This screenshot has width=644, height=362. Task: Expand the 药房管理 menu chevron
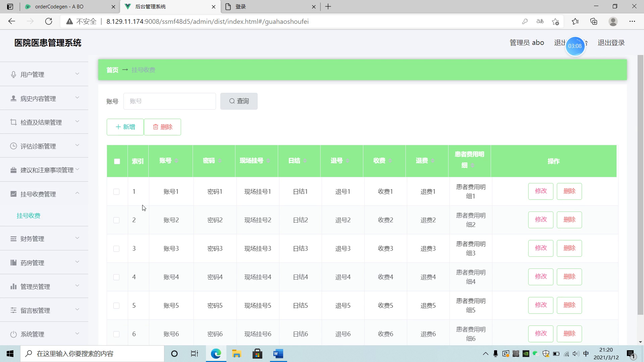[77, 262]
